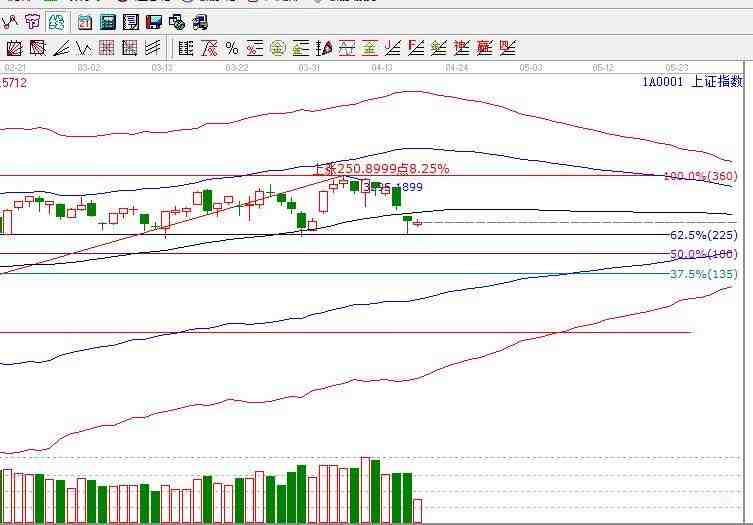Click the 1A0001 上证指数 chart title

click(692, 82)
